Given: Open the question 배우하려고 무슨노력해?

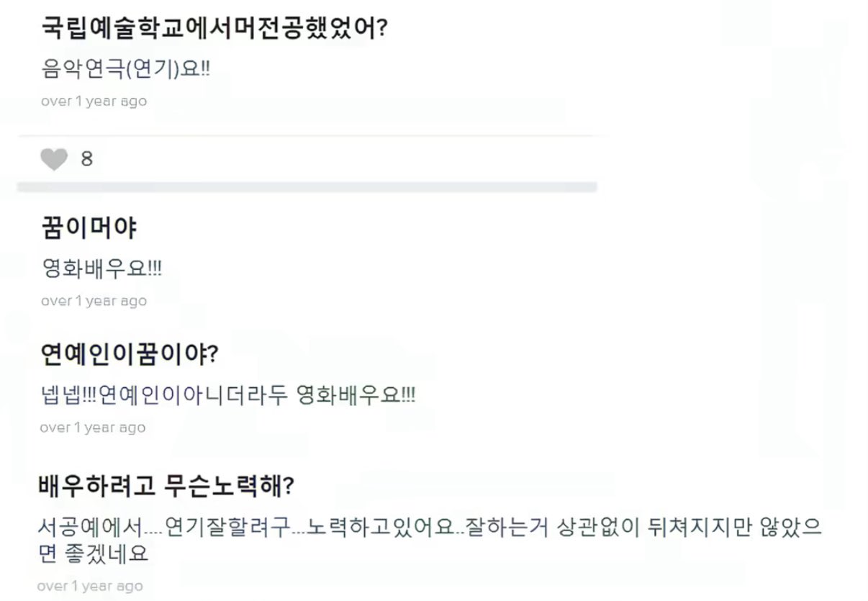Looking at the screenshot, I should pos(166,486).
